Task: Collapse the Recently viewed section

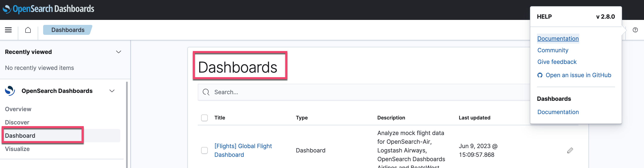Action: click(x=119, y=52)
